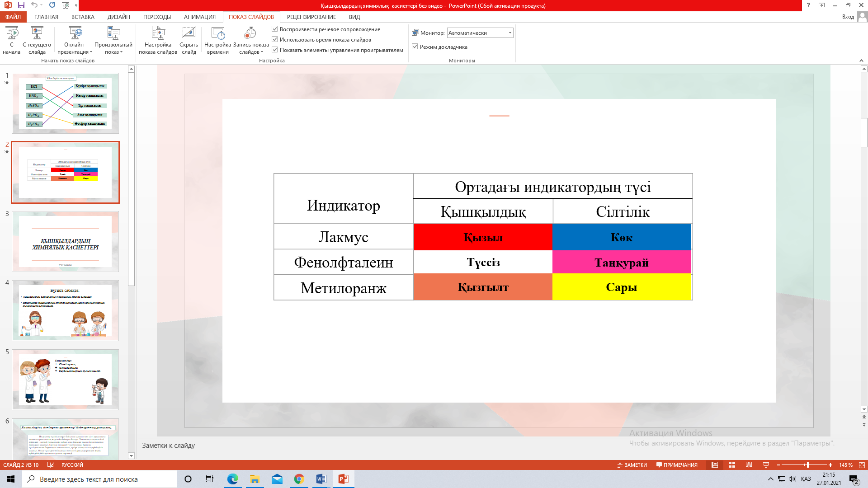Click ПРИМЕЧАНИЯ button in status bar
The image size is (868, 488).
point(677,465)
